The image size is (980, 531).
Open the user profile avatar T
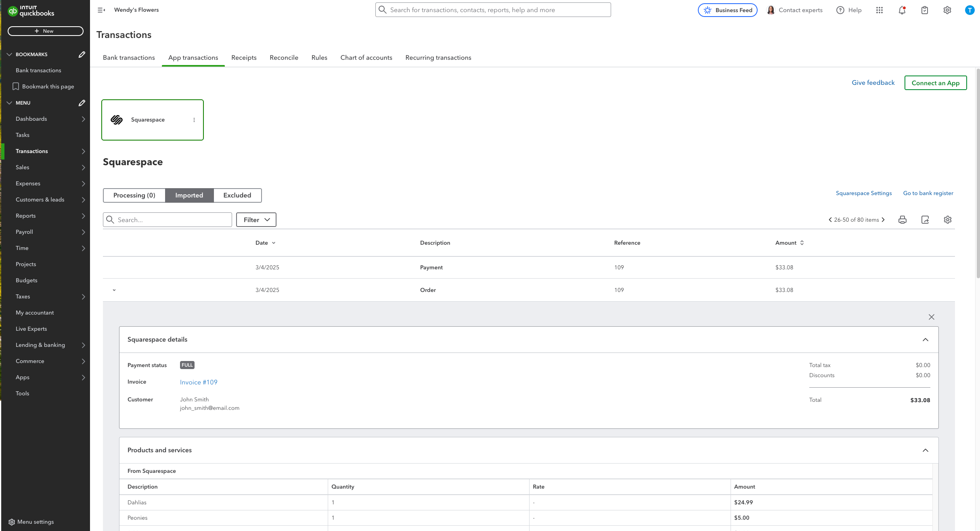(970, 10)
